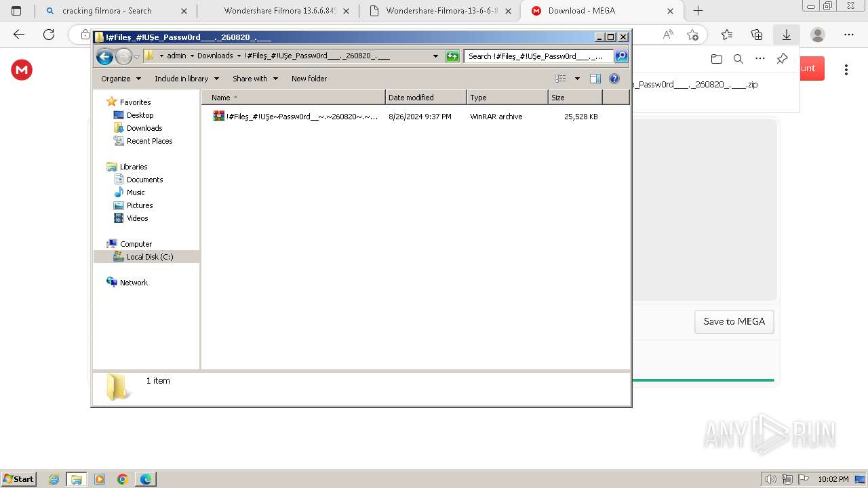Open Edge settings and more menu

pos(849,35)
